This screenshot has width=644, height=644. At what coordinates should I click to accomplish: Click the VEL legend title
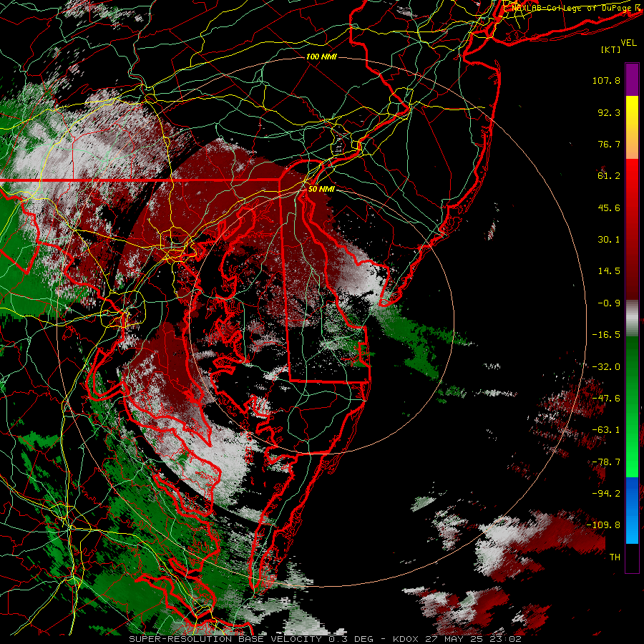(x=628, y=43)
